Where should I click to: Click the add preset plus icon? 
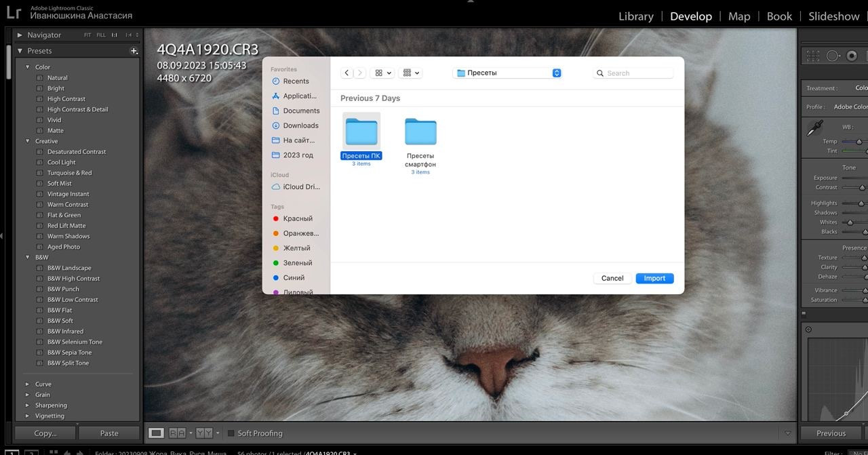click(134, 51)
